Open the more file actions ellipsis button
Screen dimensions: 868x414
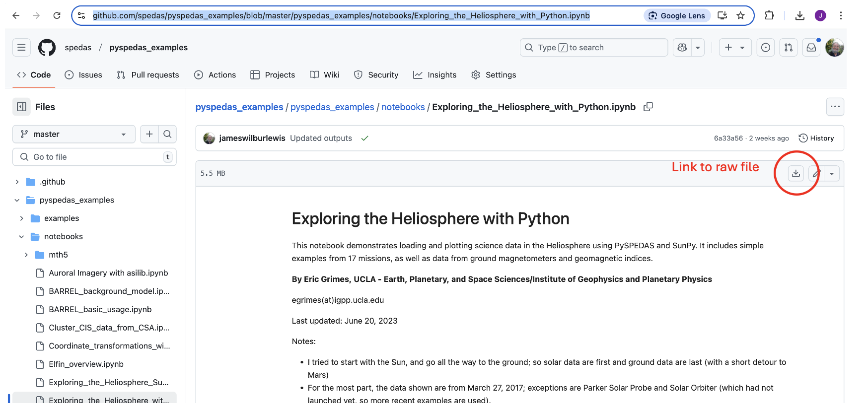(835, 107)
